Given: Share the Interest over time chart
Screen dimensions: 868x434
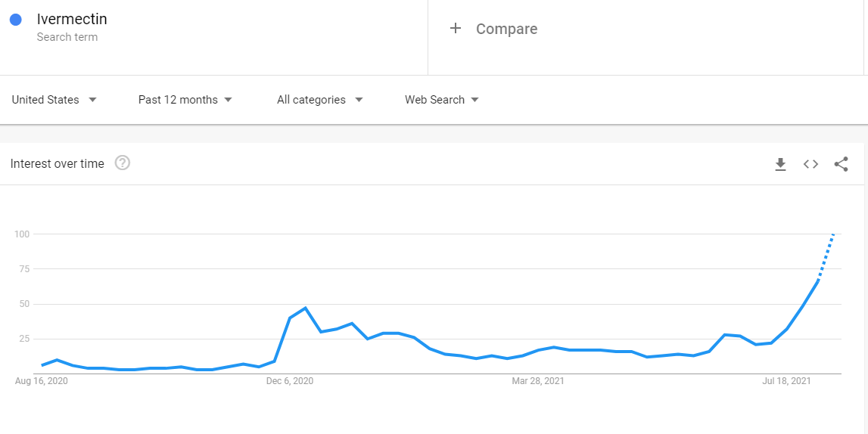Looking at the screenshot, I should point(841,164).
